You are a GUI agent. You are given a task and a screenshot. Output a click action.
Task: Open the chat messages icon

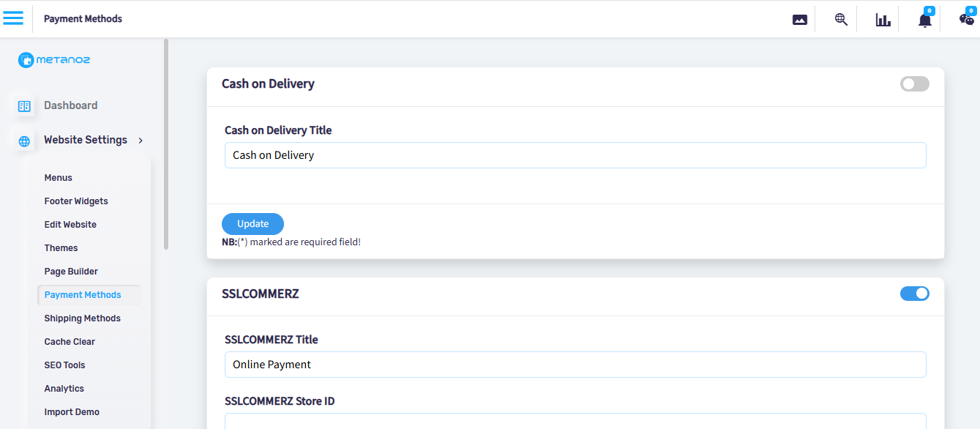click(x=967, y=20)
